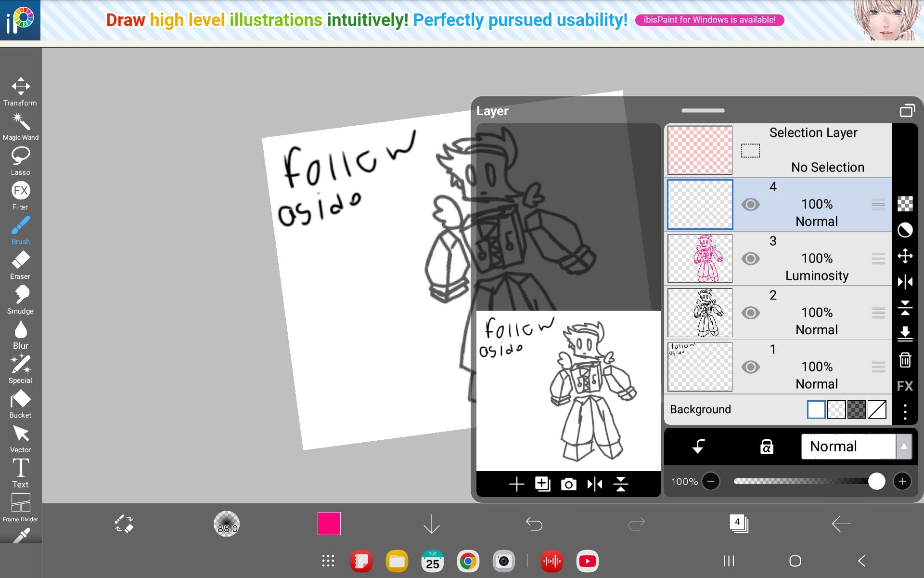Set background to light transparent checker
This screenshot has width=924, height=578.
click(836, 409)
